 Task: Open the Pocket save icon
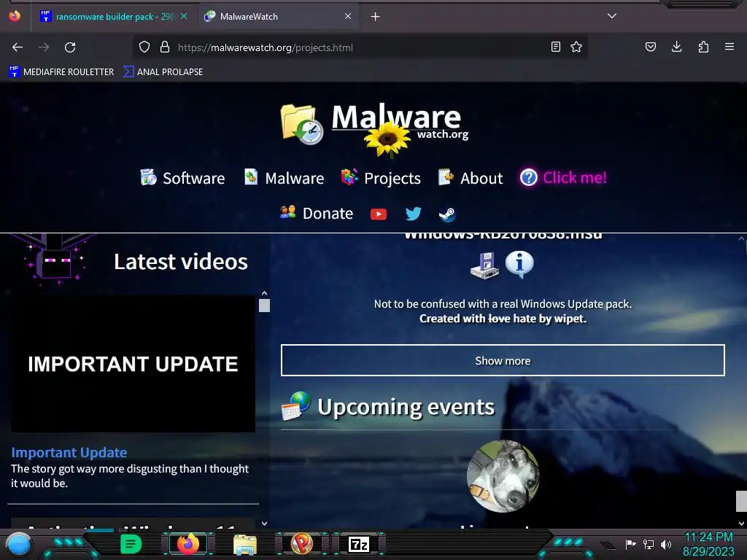tap(650, 47)
